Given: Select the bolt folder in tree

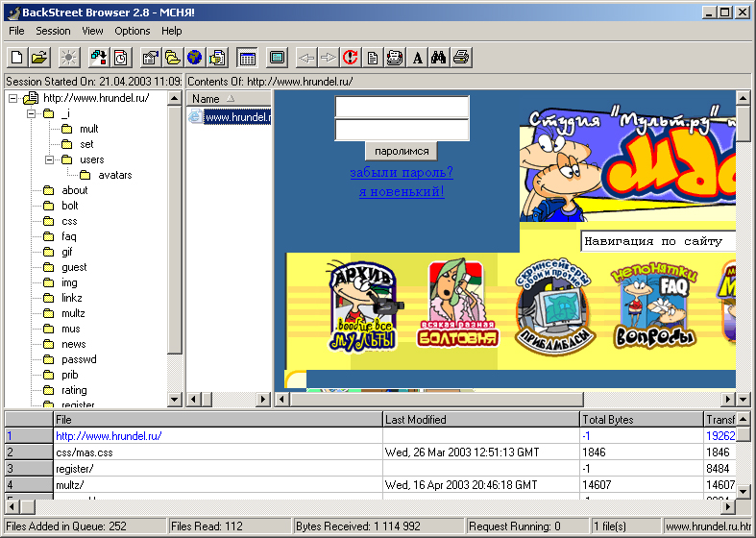Looking at the screenshot, I should point(70,206).
